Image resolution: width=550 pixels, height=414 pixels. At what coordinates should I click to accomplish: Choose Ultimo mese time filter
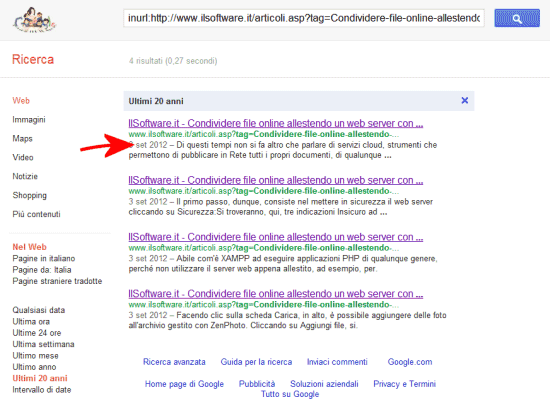pos(35,356)
